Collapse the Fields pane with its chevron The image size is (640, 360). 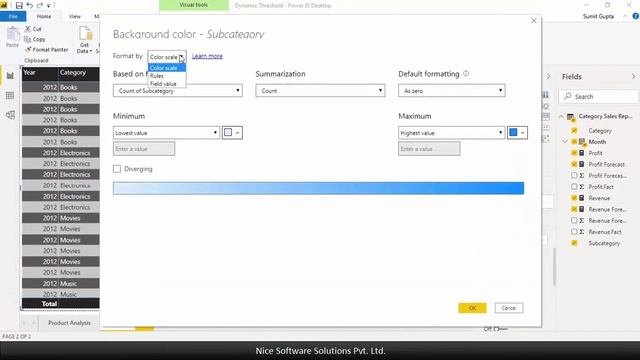point(633,76)
